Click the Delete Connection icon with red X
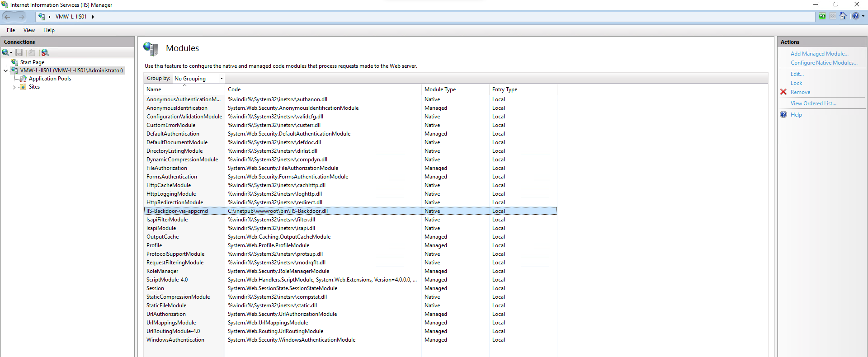The image size is (868, 357). [45, 52]
